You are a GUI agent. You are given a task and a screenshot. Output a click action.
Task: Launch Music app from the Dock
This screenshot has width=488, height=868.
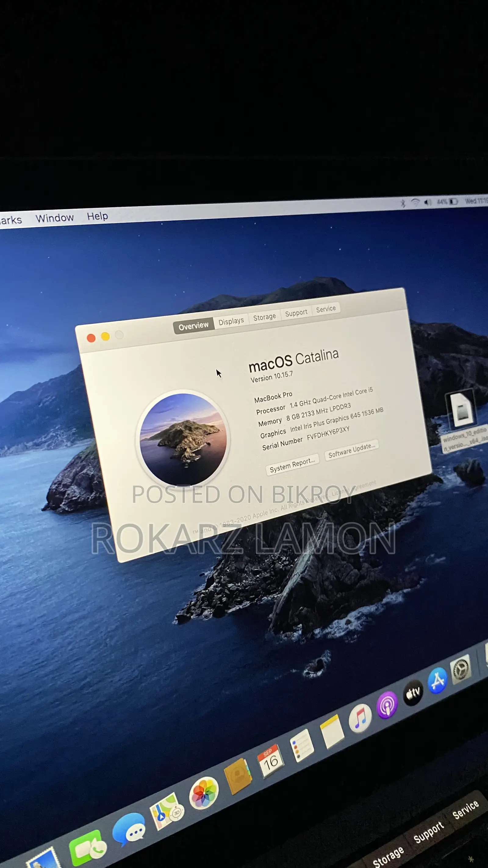pyautogui.click(x=360, y=718)
